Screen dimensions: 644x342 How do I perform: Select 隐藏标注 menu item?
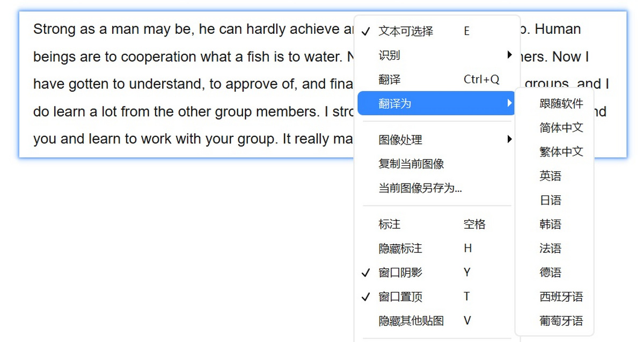[400, 249]
